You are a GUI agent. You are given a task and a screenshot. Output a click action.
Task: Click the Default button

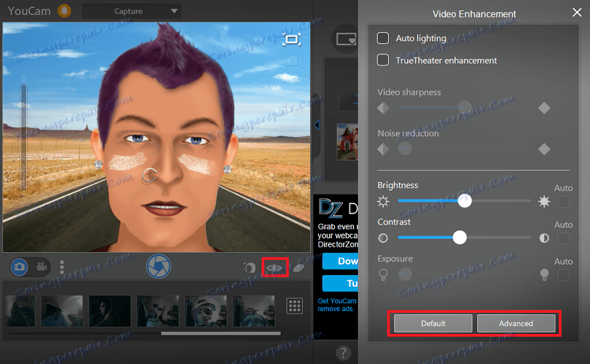(433, 323)
